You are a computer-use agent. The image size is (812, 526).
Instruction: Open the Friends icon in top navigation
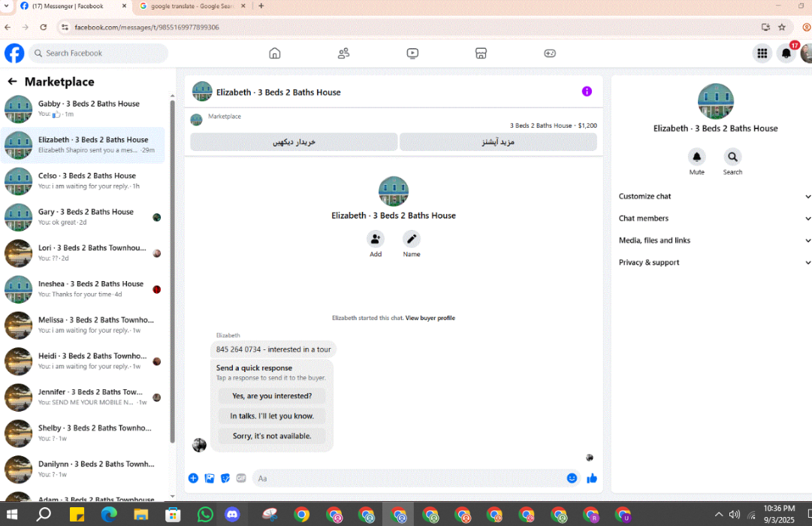tap(343, 53)
